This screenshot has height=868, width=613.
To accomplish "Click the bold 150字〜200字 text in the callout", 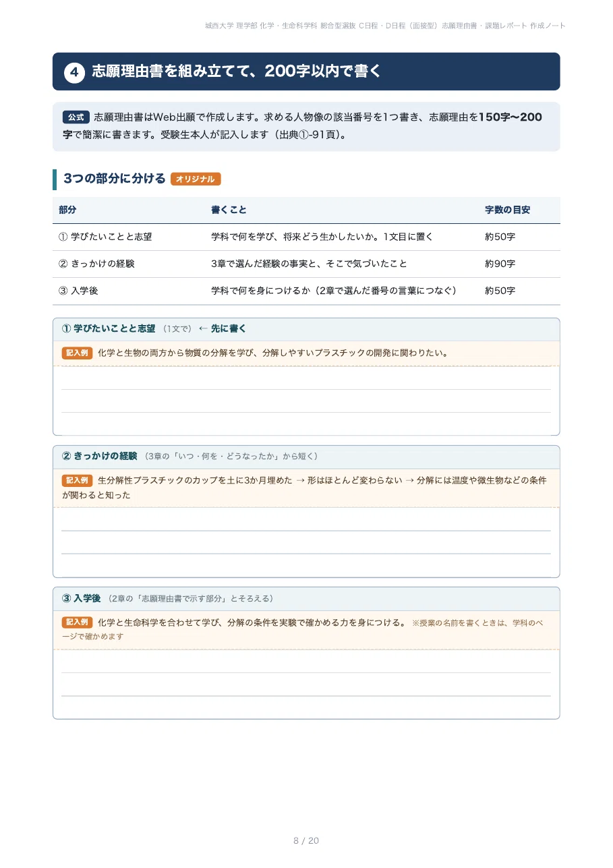I will click(303, 125).
